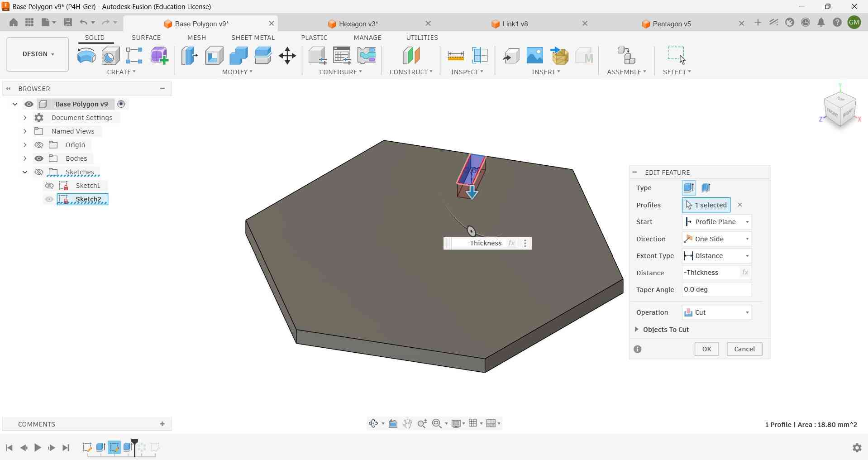
Task: Open the CONSTRUCT menu label
Action: coord(411,72)
